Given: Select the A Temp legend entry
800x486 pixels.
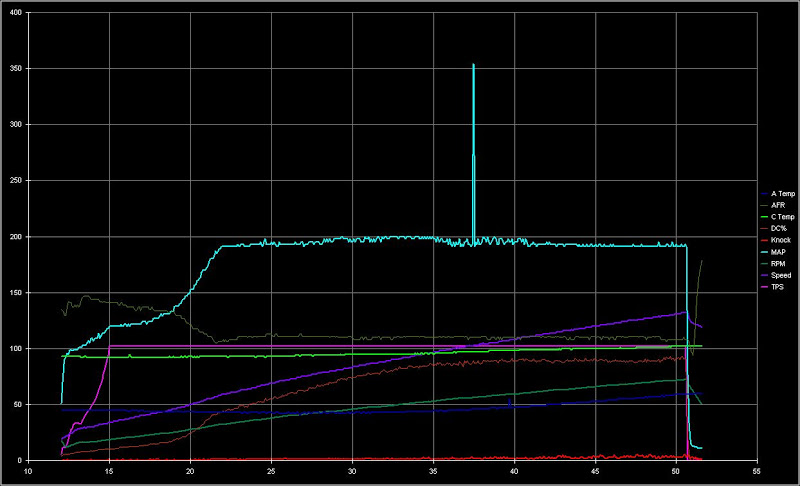Looking at the screenshot, I should coord(778,194).
